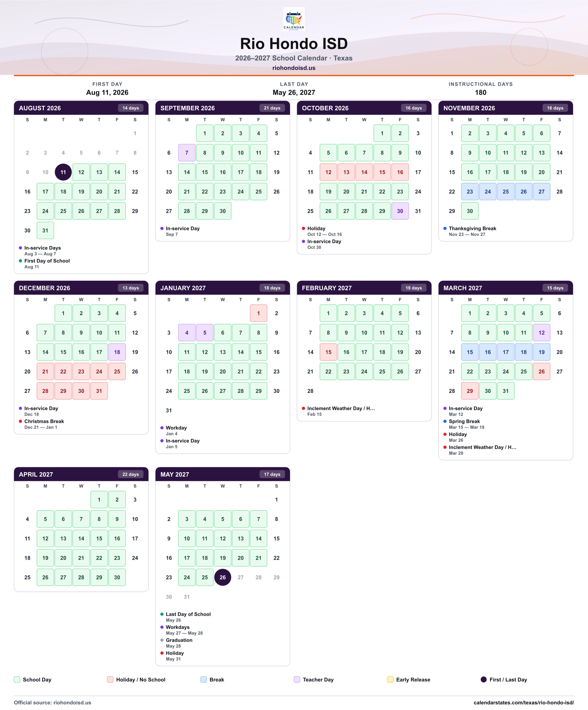The width and height of the screenshot is (588, 710).
Task: Click the Holiday / No School legend swatch
Action: (110, 680)
